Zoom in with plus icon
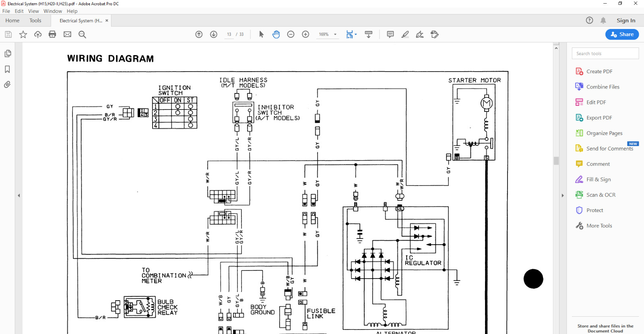This screenshot has height=334, width=644. click(305, 35)
